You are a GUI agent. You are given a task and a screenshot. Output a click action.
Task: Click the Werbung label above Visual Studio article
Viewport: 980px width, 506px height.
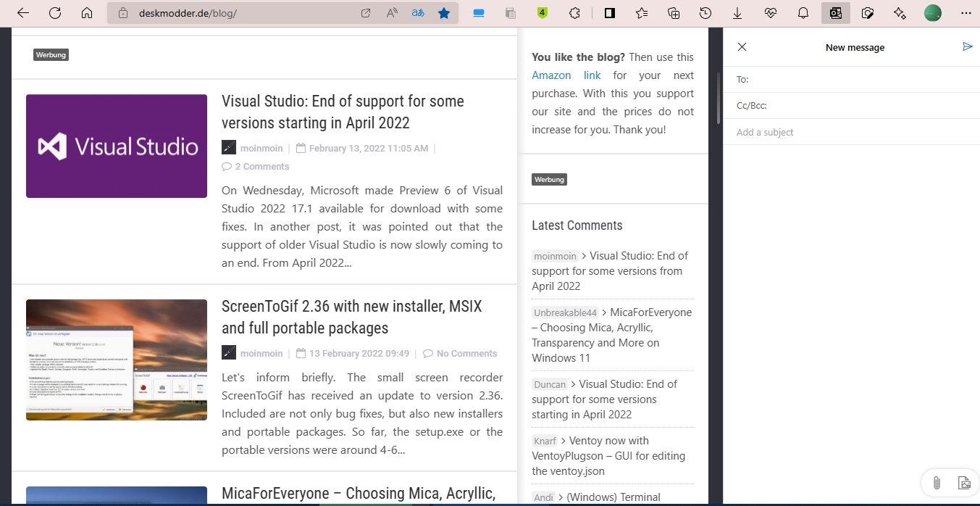[x=51, y=54]
